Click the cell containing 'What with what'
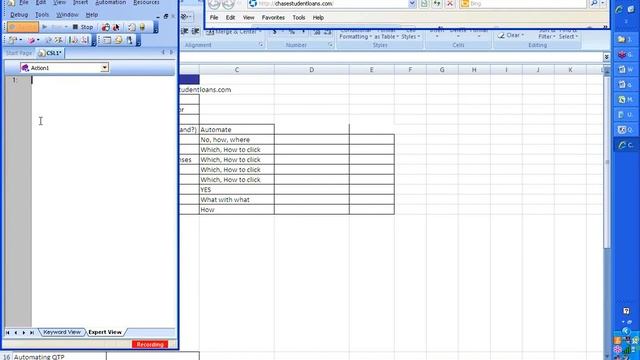Image resolution: width=640 pixels, height=360 pixels. tap(237, 200)
